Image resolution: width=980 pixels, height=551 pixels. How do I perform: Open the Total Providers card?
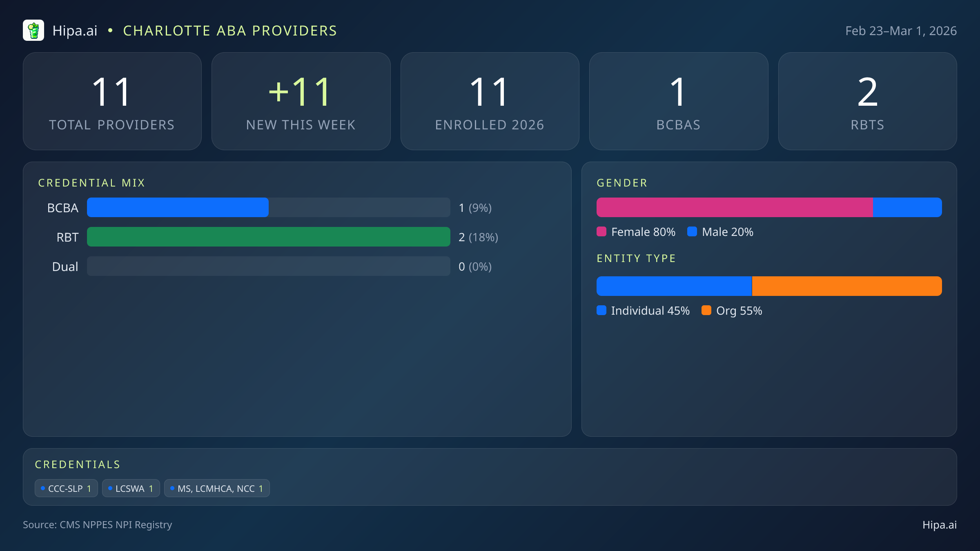[x=112, y=101]
